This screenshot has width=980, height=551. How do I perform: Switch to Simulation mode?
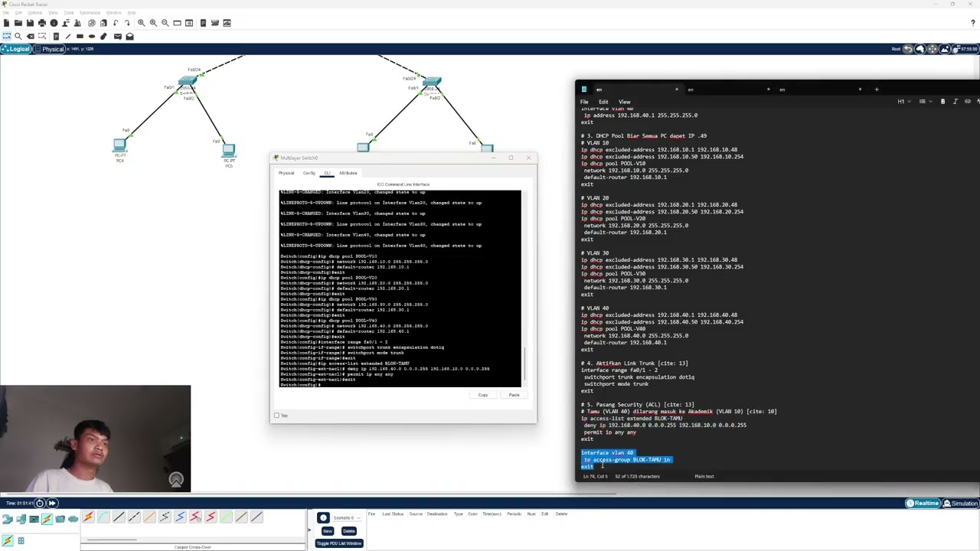coord(961,504)
